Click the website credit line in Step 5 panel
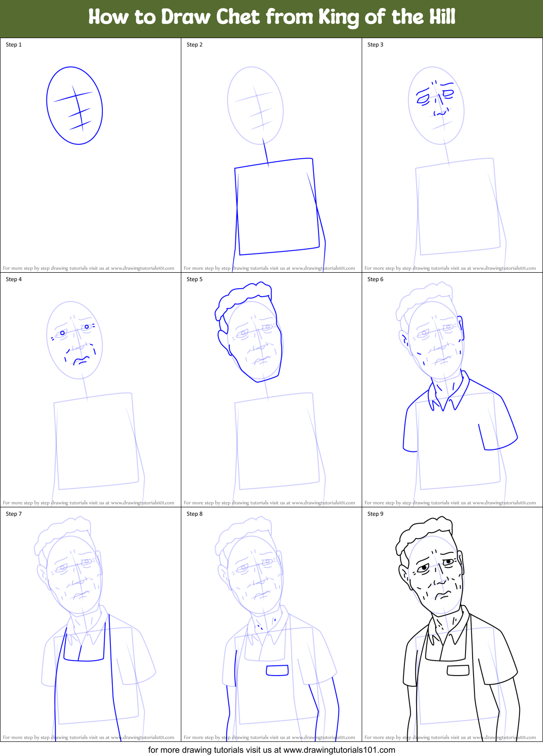Screen dimensions: 543x756 (x=269, y=503)
